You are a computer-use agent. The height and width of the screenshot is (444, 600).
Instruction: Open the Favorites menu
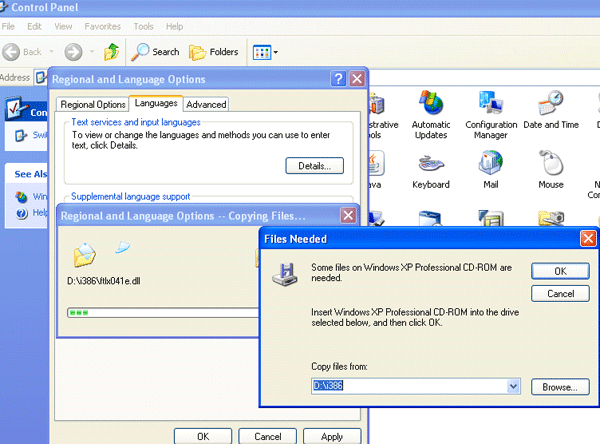pos(103,26)
